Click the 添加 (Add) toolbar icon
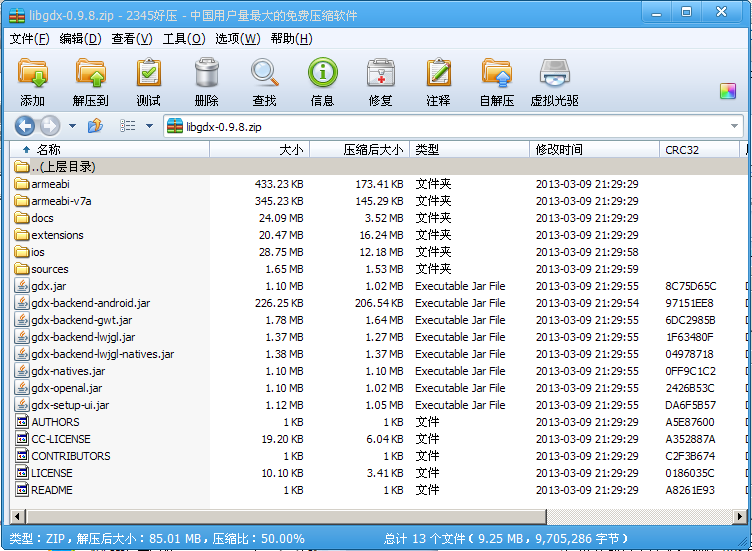Image resolution: width=752 pixels, height=551 pixels. click(x=33, y=72)
